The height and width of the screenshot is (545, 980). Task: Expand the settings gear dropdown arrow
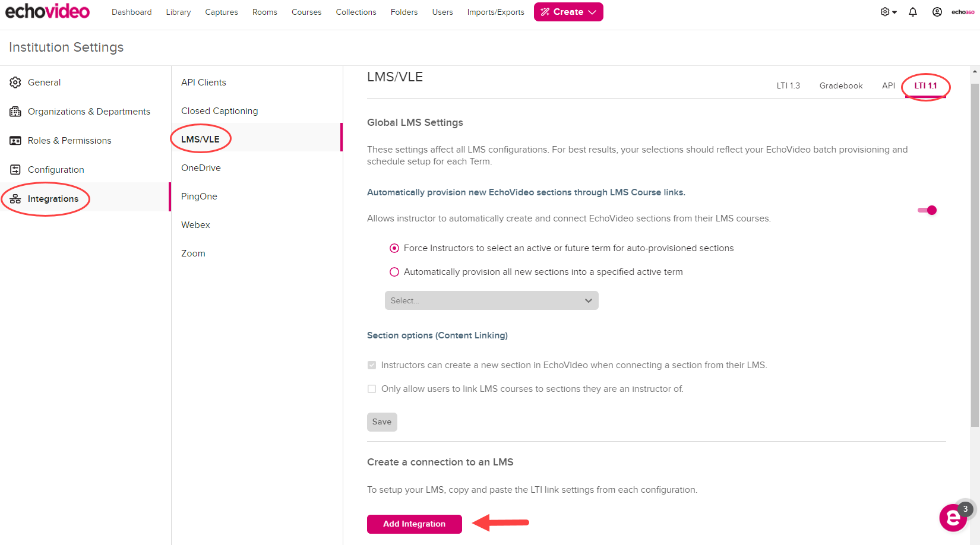tap(894, 12)
